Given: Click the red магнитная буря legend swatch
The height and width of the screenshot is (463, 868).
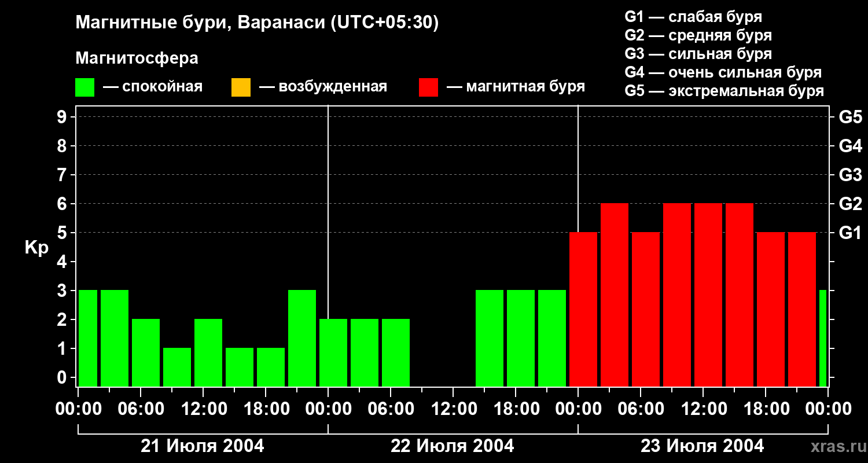Looking at the screenshot, I should point(428,87).
